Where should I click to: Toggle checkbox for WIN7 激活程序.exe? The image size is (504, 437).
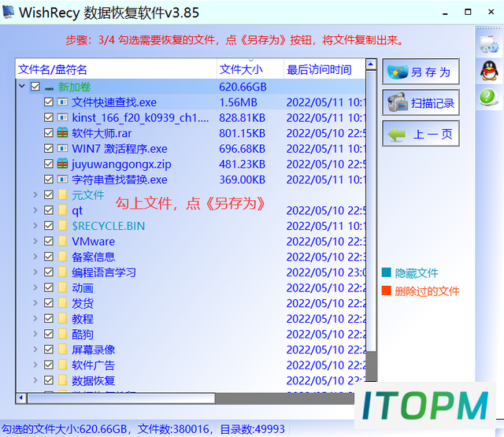(49, 149)
